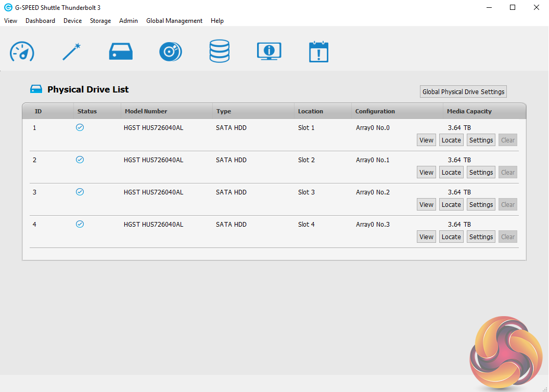Locate the drive in Slot 2

(x=451, y=173)
